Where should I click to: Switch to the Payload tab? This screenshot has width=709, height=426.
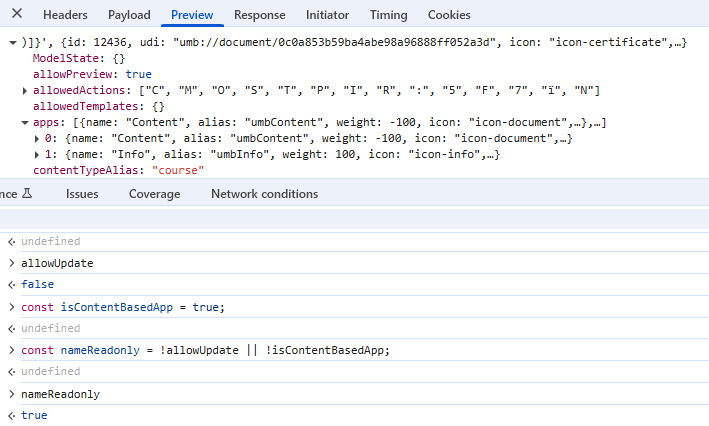129,15
